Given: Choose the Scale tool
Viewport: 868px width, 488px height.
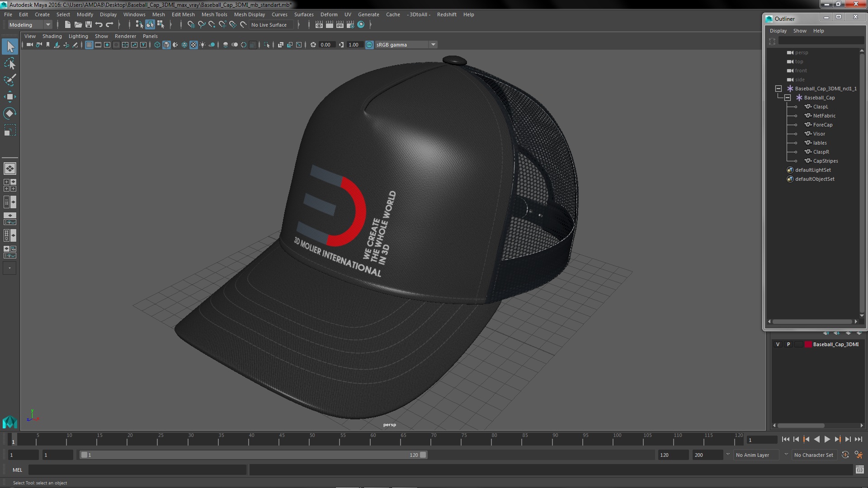Looking at the screenshot, I should point(10,131).
